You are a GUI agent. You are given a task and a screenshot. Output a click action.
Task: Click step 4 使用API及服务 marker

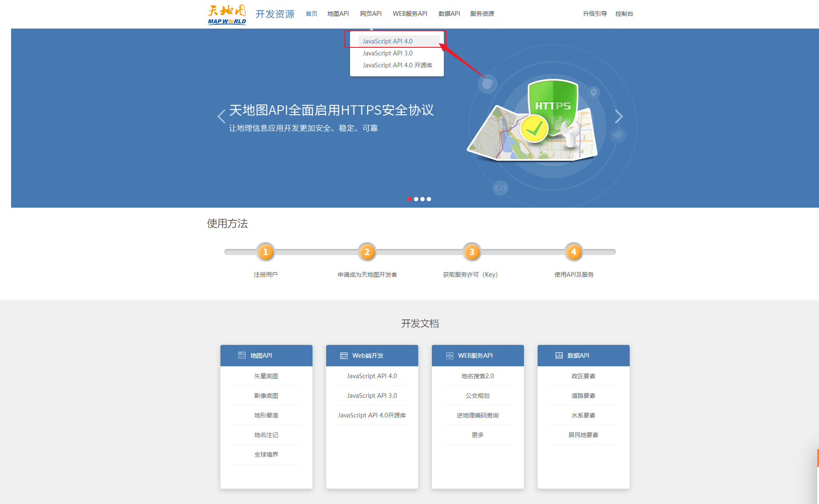(x=573, y=252)
